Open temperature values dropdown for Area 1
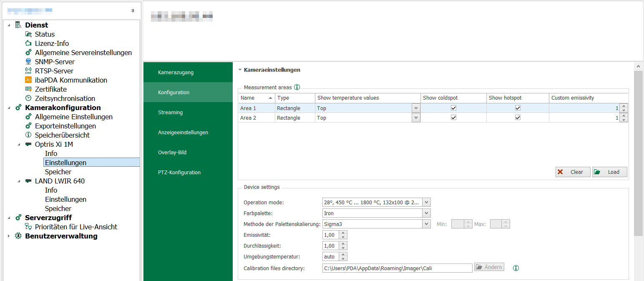Viewport: 644px width, 281px height. coord(416,108)
